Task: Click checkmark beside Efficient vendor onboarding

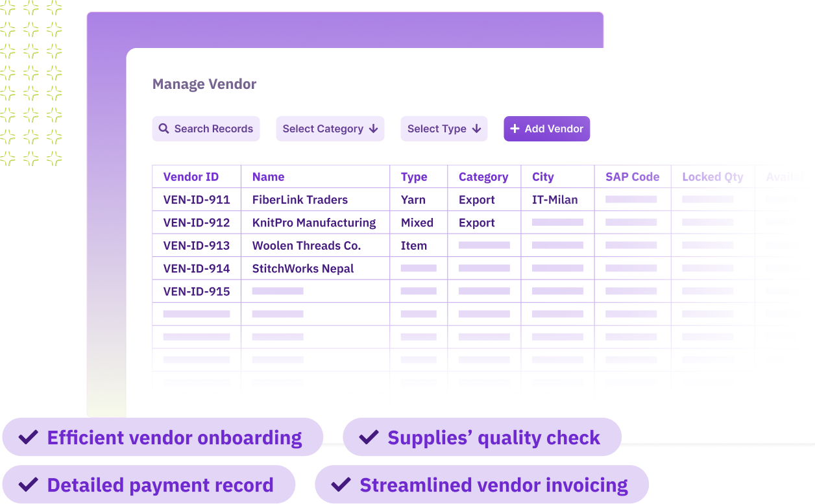Action: 28,437
